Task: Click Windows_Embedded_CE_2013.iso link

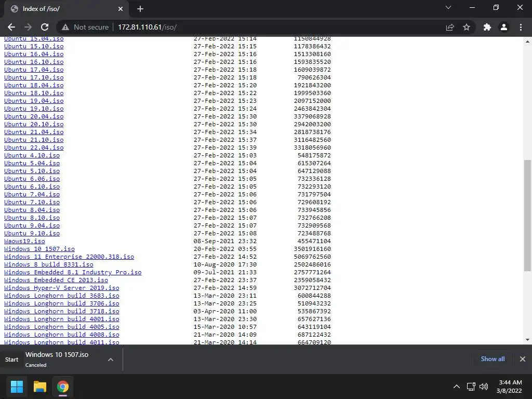Action: click(56, 280)
